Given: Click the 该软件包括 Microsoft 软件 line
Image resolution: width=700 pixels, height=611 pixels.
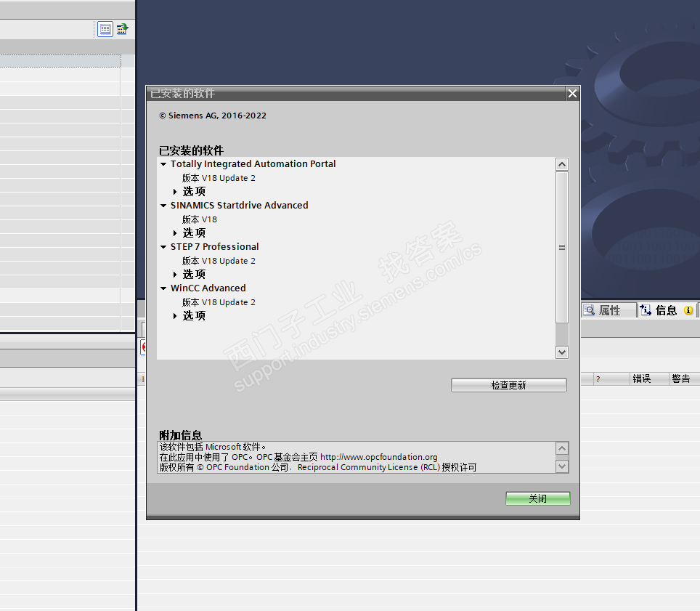Looking at the screenshot, I should 213,447.
